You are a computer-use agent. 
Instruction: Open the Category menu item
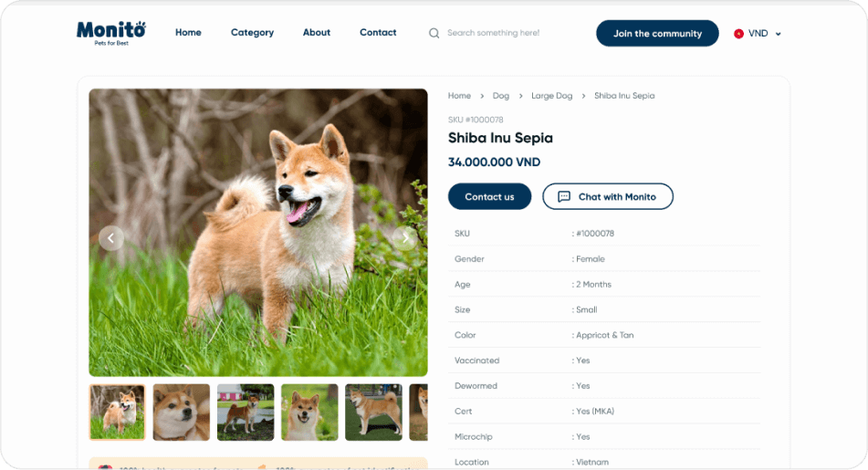(253, 33)
